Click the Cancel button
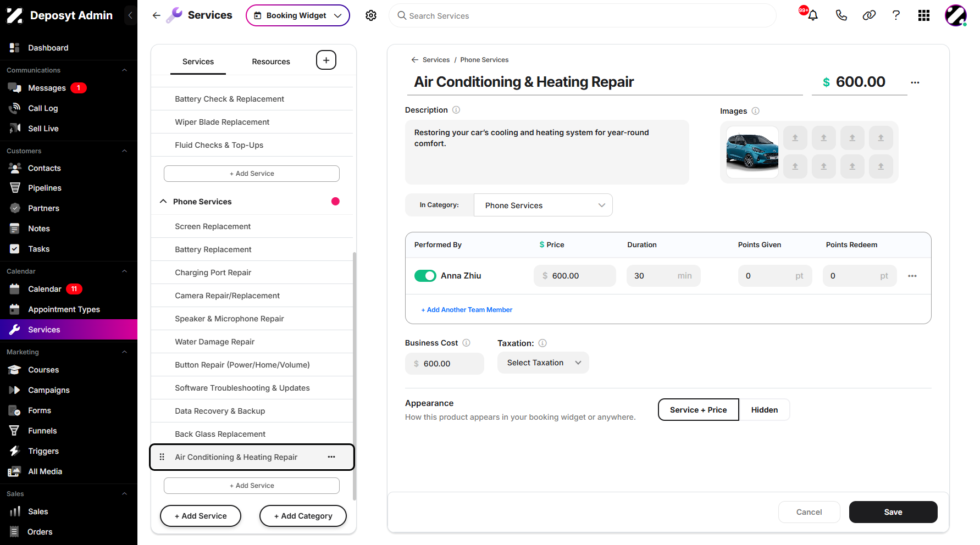The width and height of the screenshot is (980, 545). tap(809, 512)
